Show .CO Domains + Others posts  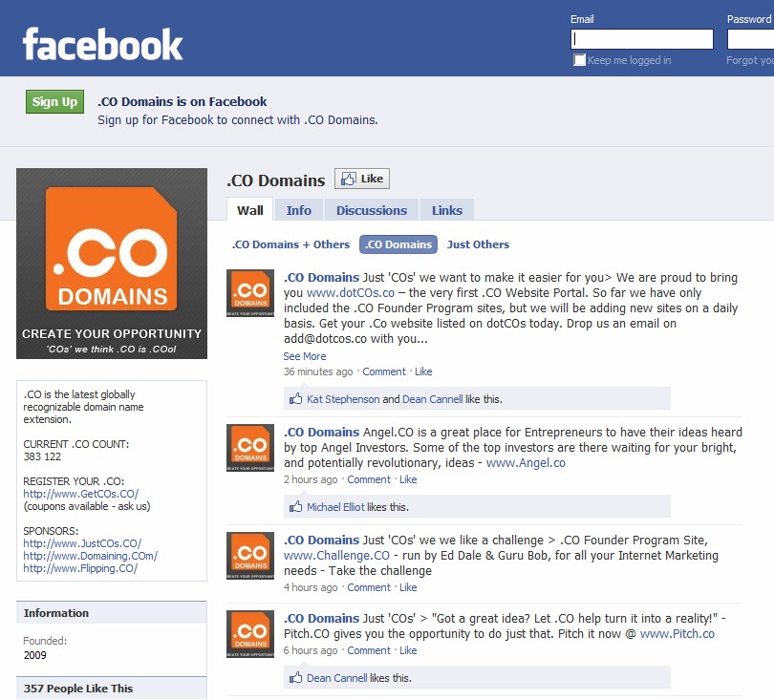click(290, 244)
